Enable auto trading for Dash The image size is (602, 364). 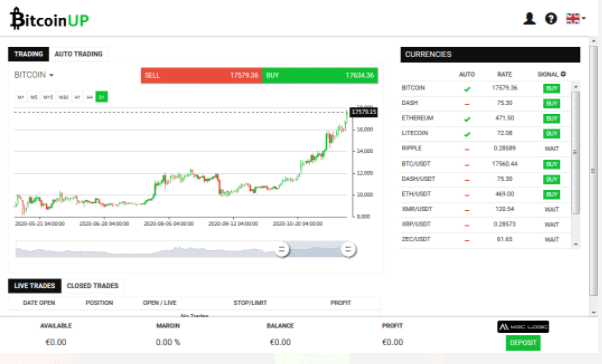point(467,104)
